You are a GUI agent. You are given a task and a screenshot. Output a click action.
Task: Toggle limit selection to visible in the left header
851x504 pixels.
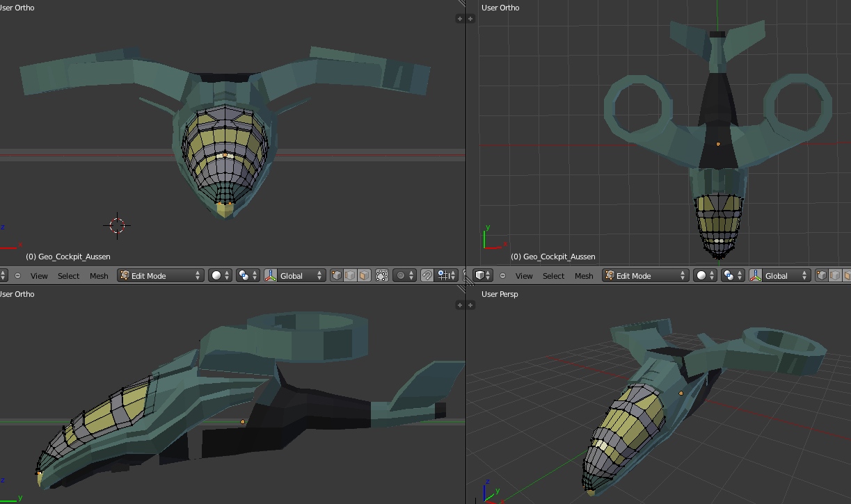382,276
